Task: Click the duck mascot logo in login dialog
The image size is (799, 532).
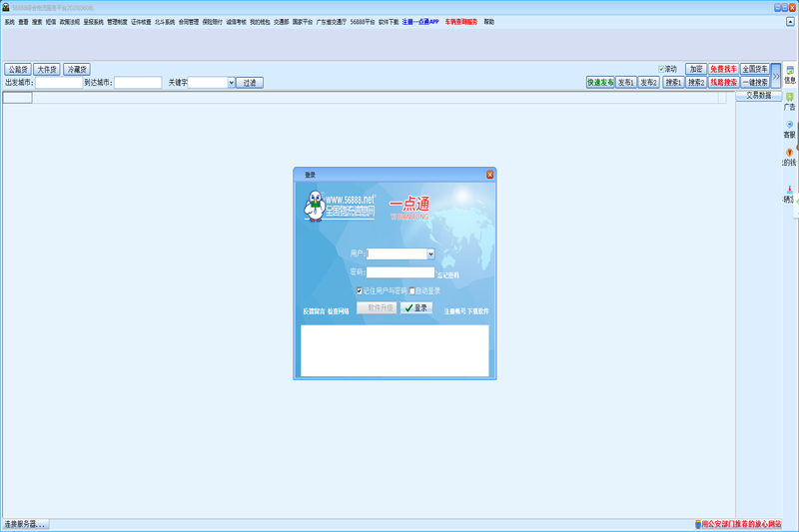Action: pyautogui.click(x=315, y=207)
